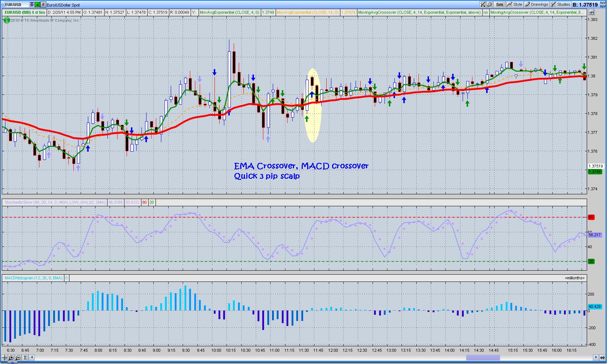The width and height of the screenshot is (607, 364).
Task: Click the hash (#) button beside the symbol
Action: coord(43,5)
